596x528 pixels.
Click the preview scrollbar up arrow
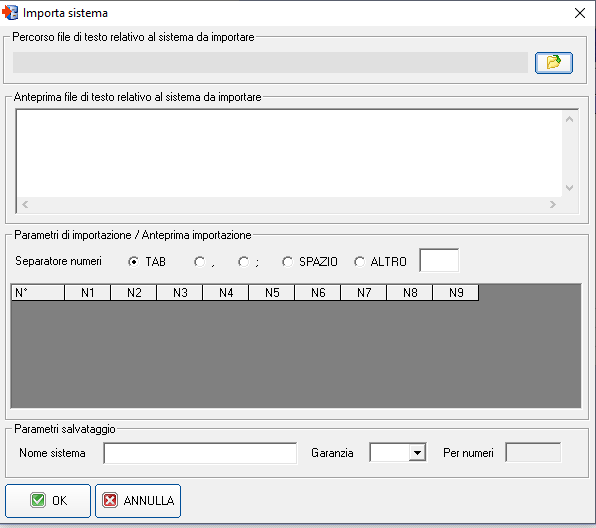569,119
